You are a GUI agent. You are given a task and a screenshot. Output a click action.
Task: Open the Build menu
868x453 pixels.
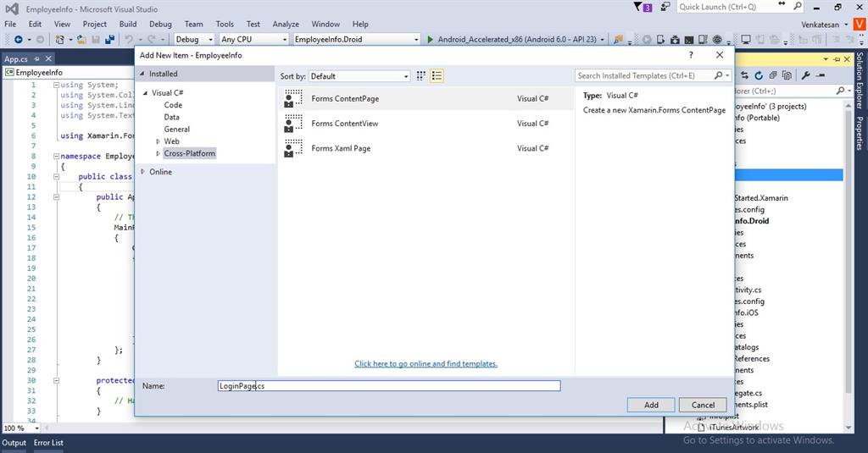pos(128,25)
